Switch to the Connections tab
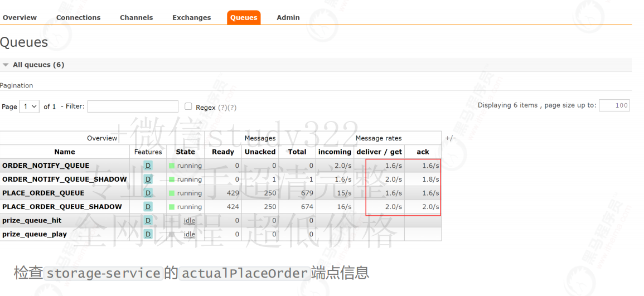The image size is (644, 296). [79, 18]
